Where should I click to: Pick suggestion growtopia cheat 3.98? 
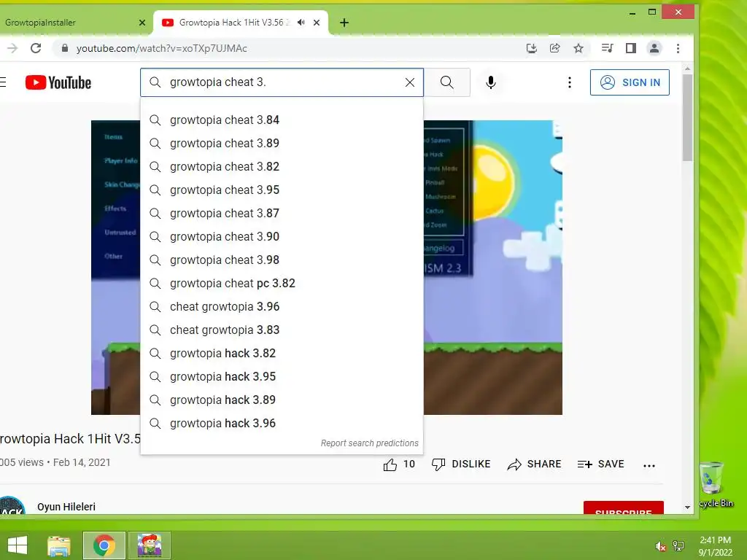[282, 260]
